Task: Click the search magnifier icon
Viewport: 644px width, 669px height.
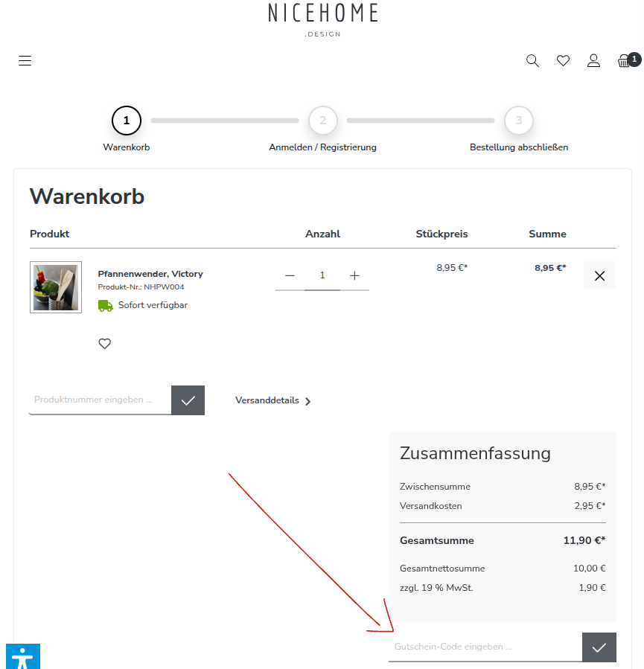Action: click(532, 61)
